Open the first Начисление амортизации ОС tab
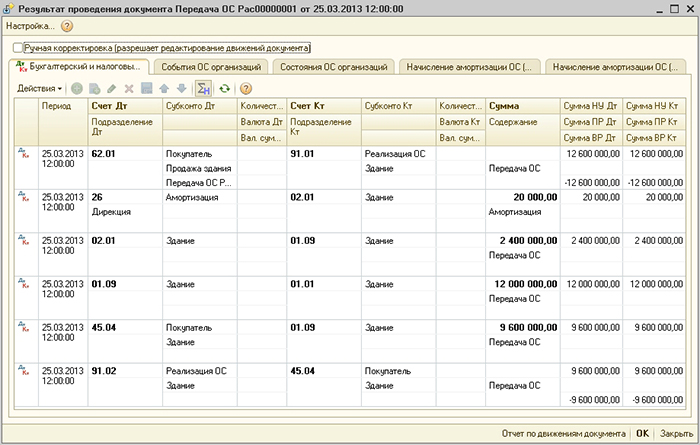Screen dimensions: 700x445 469,67
